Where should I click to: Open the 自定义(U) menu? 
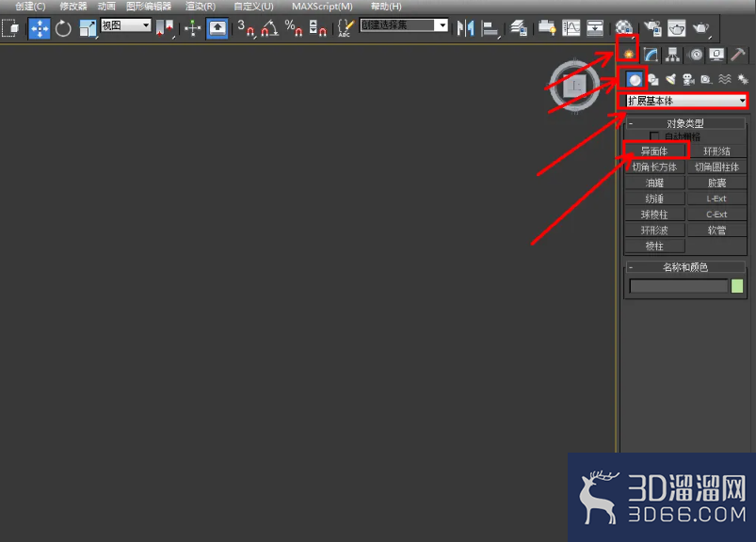click(x=253, y=7)
